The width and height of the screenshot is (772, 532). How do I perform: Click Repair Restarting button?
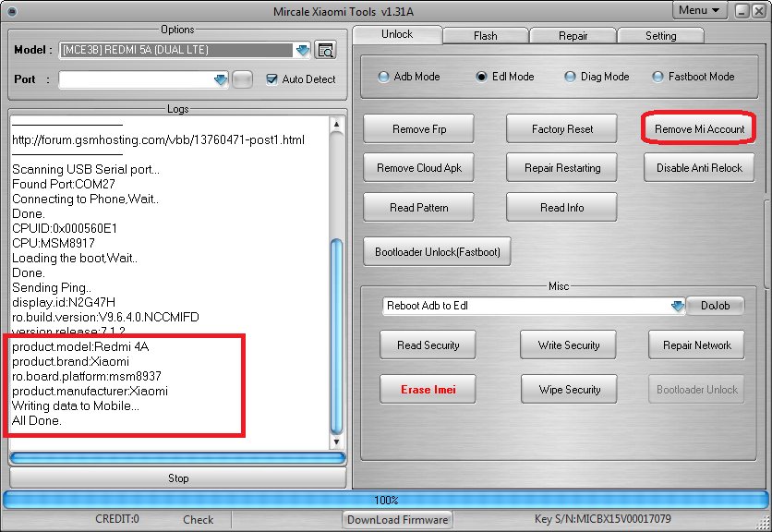561,168
